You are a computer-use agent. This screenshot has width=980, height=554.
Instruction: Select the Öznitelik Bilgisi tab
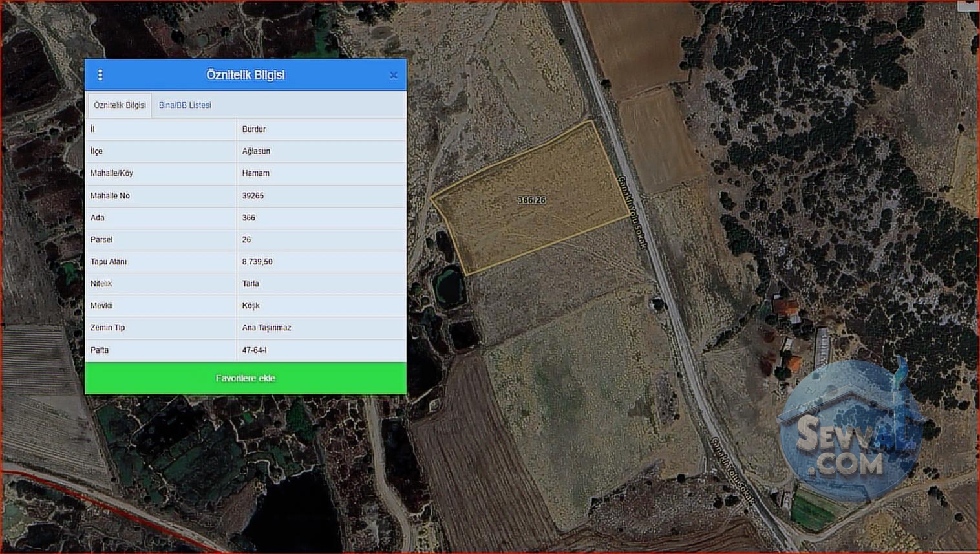point(120,105)
